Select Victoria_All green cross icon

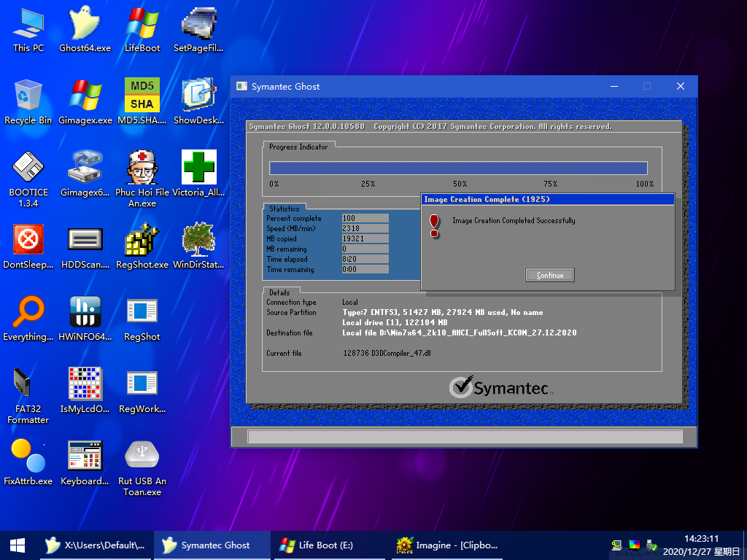coord(198,174)
